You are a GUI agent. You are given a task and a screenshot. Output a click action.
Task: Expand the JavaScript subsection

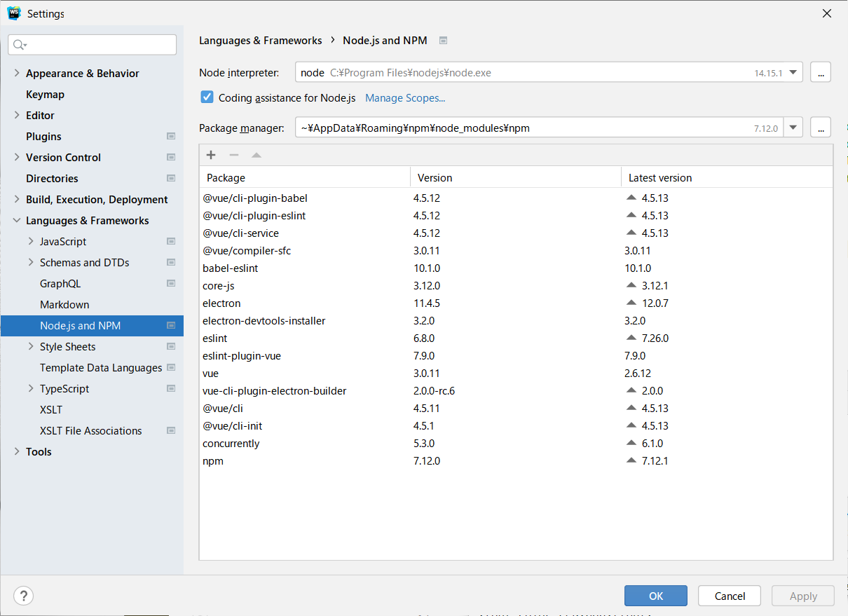[x=31, y=242]
